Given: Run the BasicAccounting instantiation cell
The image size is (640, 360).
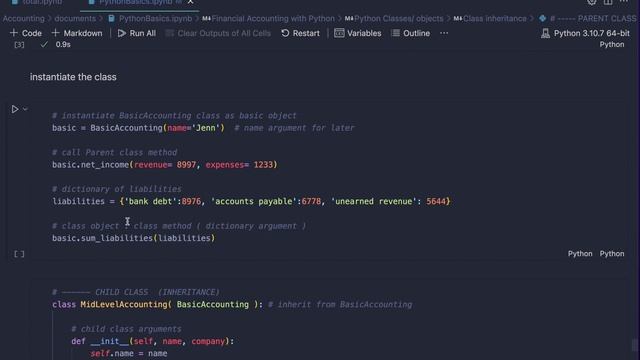Looking at the screenshot, I should pos(15,109).
